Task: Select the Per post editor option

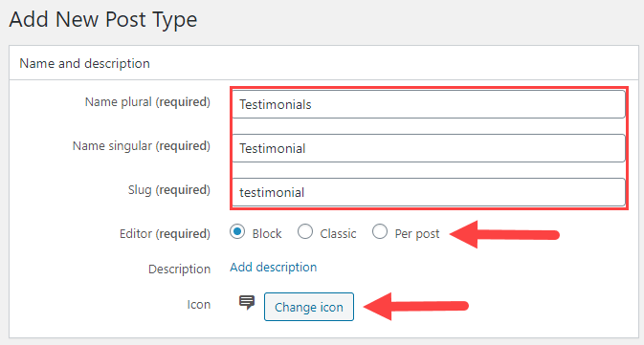Action: click(x=380, y=232)
